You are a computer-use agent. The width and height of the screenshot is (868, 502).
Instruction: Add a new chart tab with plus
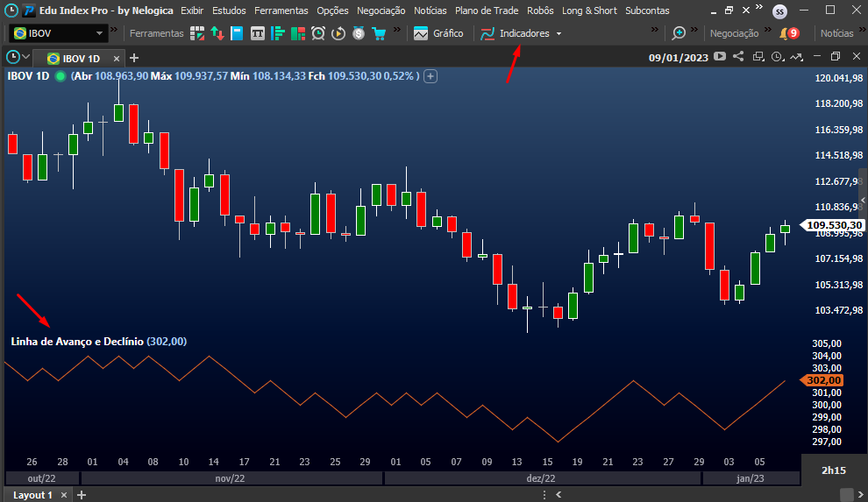click(134, 58)
